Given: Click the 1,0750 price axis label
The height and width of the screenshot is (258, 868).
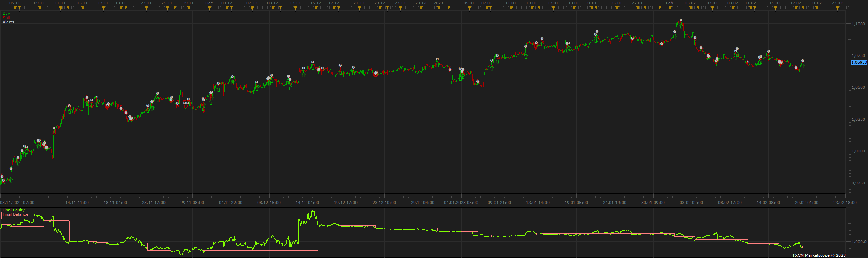Looking at the screenshot, I should click(x=858, y=55).
